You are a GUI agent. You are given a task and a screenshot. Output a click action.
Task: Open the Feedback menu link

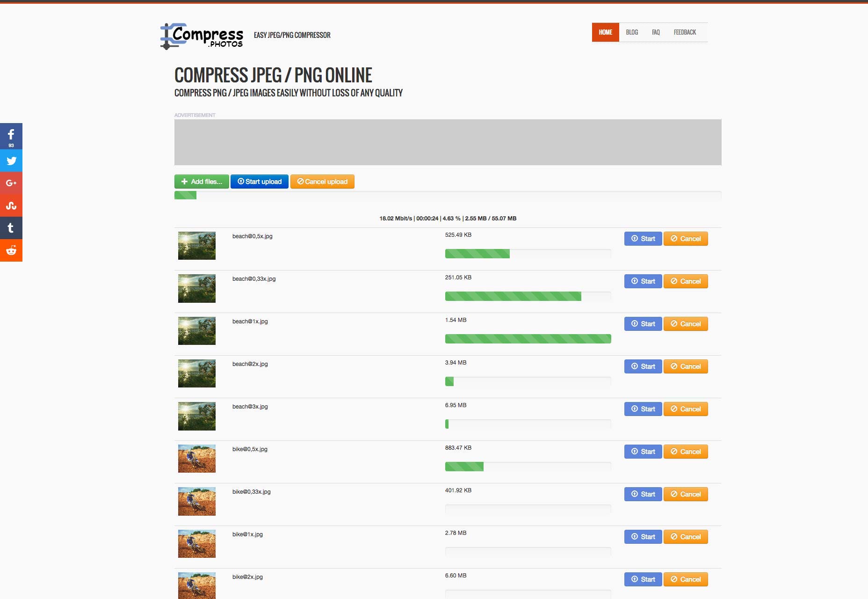685,32
